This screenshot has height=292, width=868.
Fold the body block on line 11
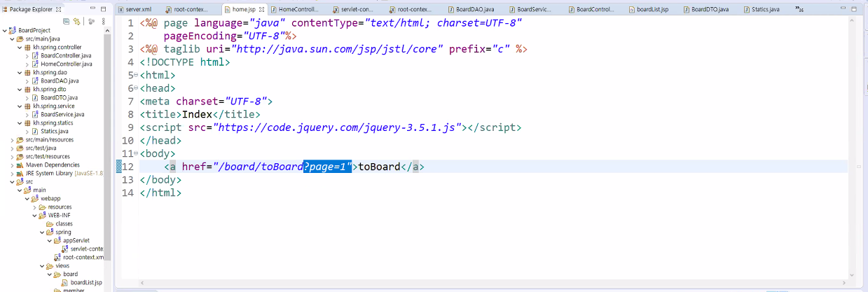coord(136,153)
